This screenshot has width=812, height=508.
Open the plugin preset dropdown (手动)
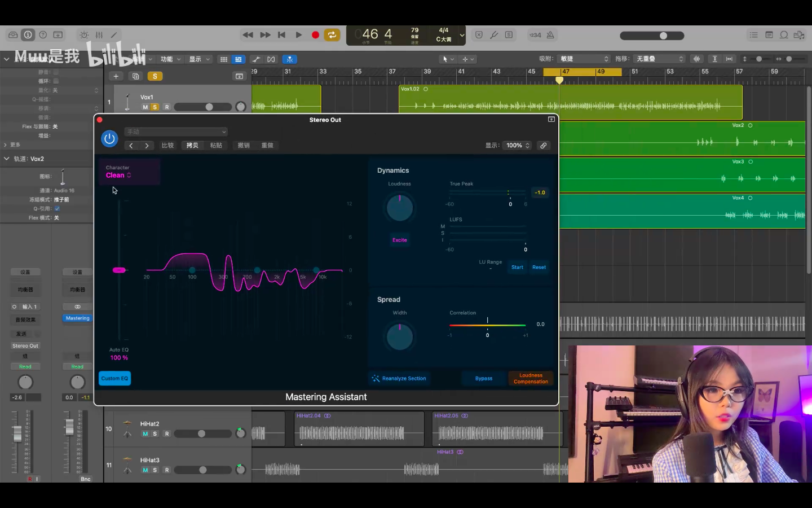[176, 132]
